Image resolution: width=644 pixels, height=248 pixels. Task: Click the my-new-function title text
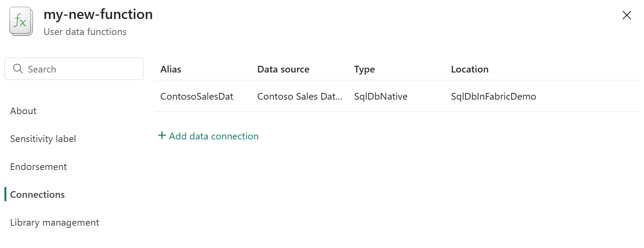(x=98, y=15)
